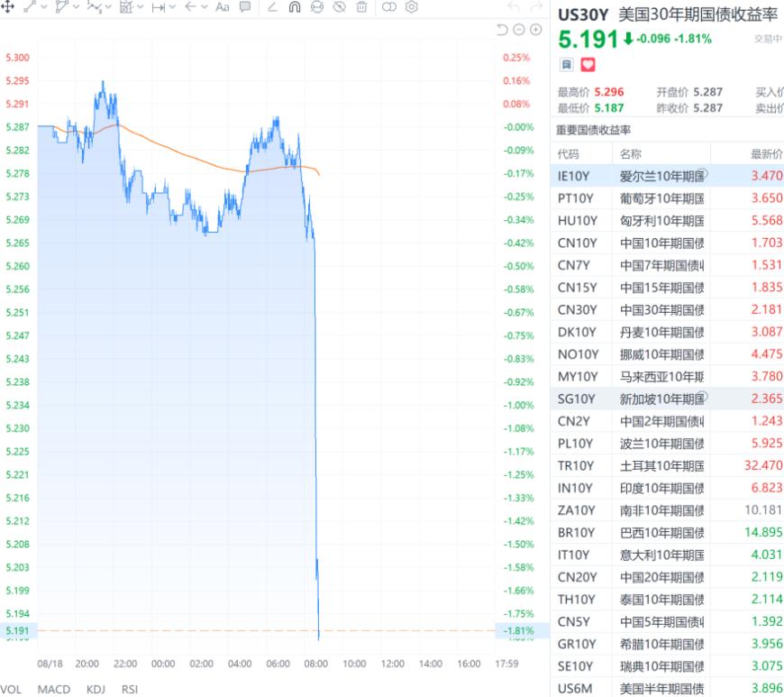Toggle the red heart favorite
The width and height of the screenshot is (784, 697).
point(588,65)
